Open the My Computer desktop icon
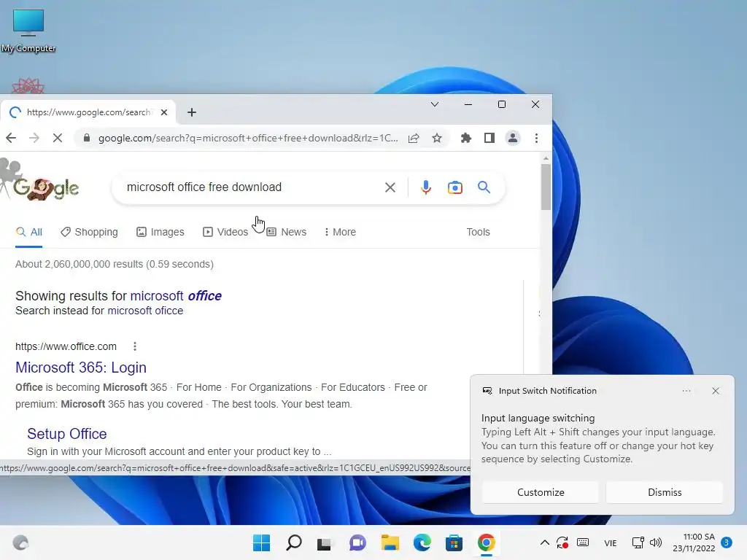 click(x=28, y=31)
